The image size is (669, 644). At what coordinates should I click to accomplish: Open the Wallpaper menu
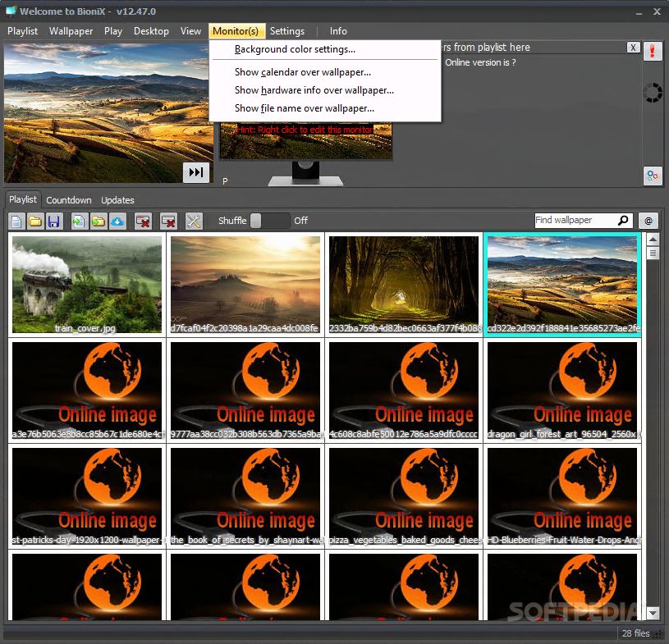click(x=71, y=31)
